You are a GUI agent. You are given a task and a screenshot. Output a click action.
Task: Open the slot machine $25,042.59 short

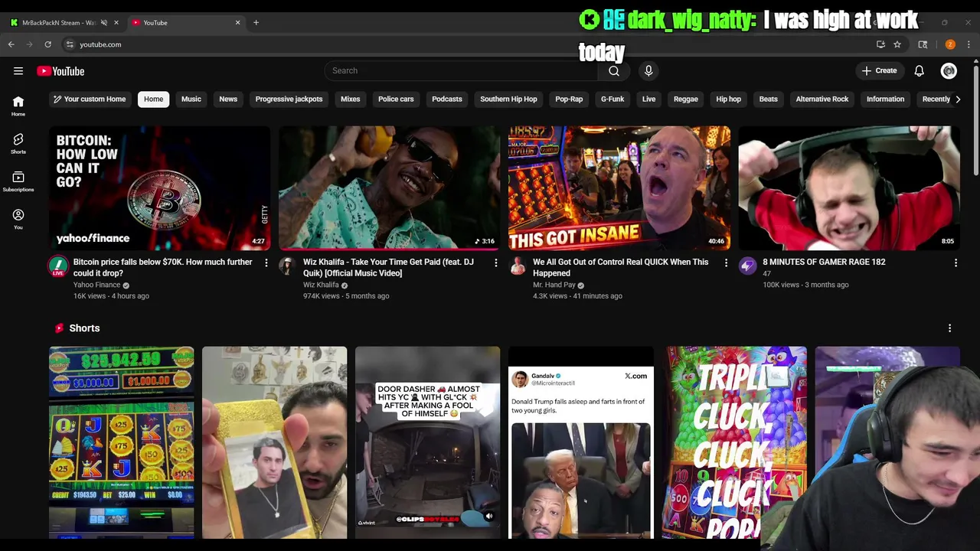(x=122, y=442)
